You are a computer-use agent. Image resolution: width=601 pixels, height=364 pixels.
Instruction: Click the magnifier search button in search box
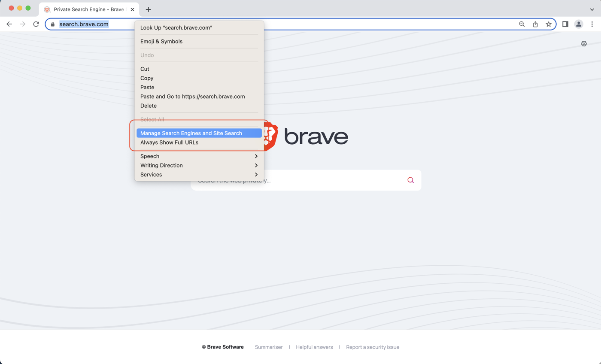[x=410, y=180]
